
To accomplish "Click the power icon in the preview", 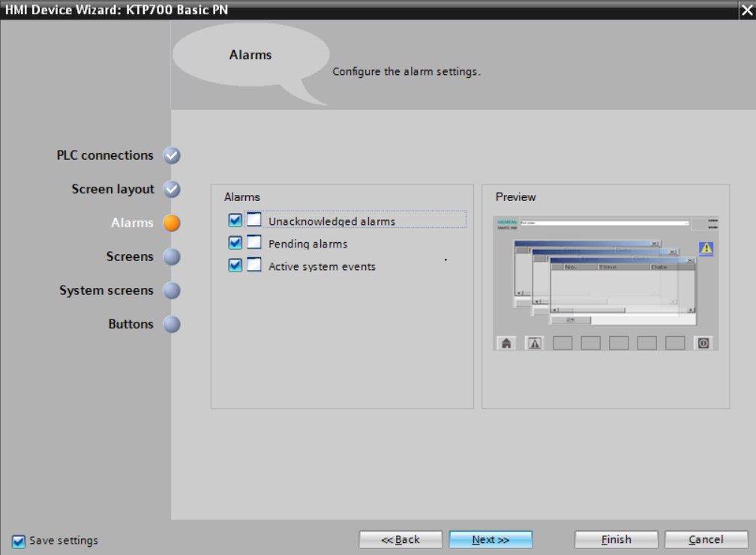I will [703, 343].
